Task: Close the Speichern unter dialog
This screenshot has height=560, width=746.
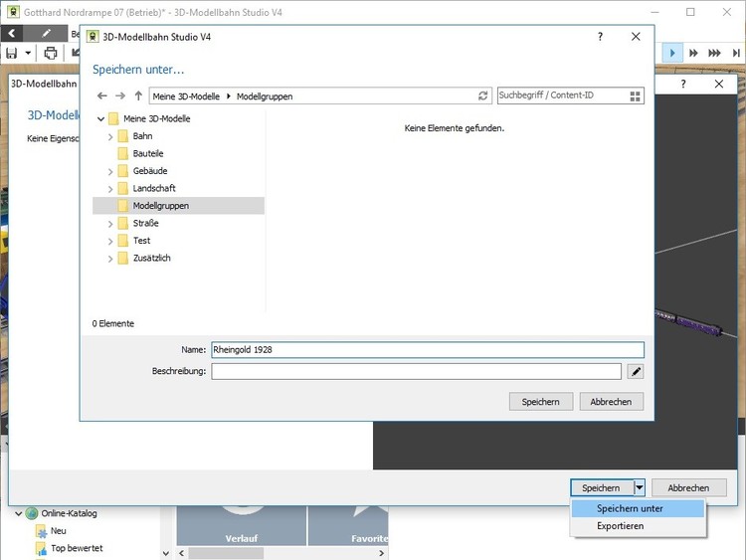Action: pos(636,37)
